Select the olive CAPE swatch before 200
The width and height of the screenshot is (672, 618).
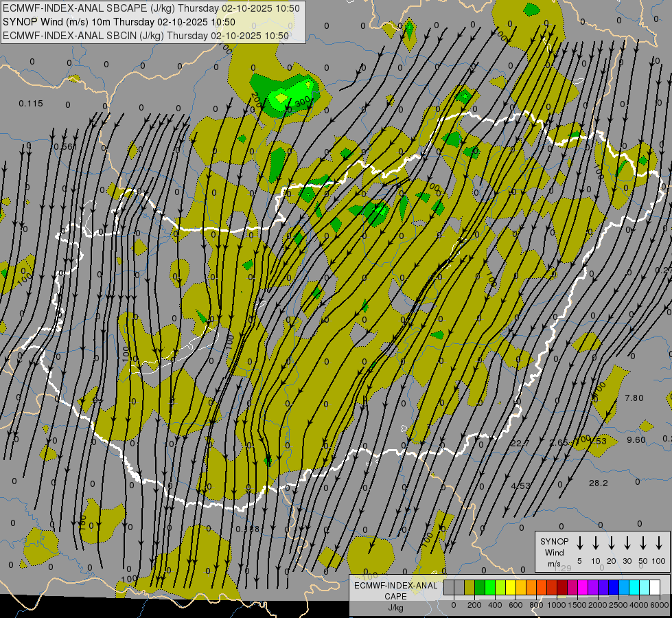(470, 588)
